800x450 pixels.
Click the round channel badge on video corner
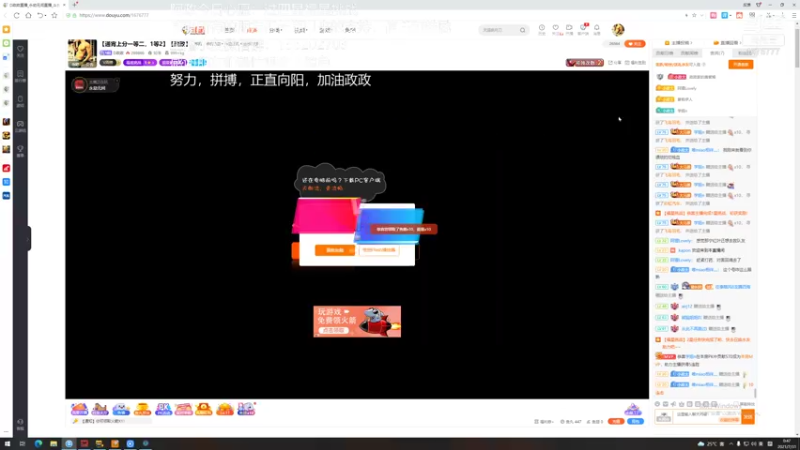pos(80,85)
